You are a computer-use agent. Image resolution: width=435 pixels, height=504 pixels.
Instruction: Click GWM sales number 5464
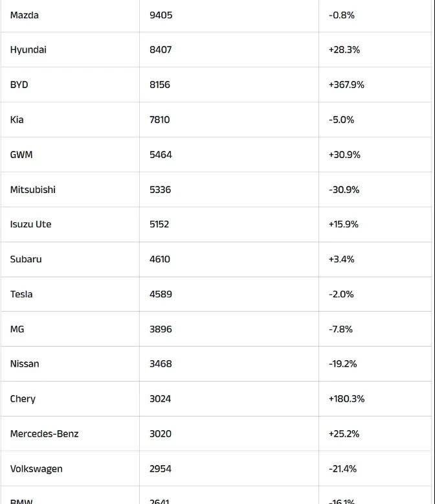click(161, 155)
